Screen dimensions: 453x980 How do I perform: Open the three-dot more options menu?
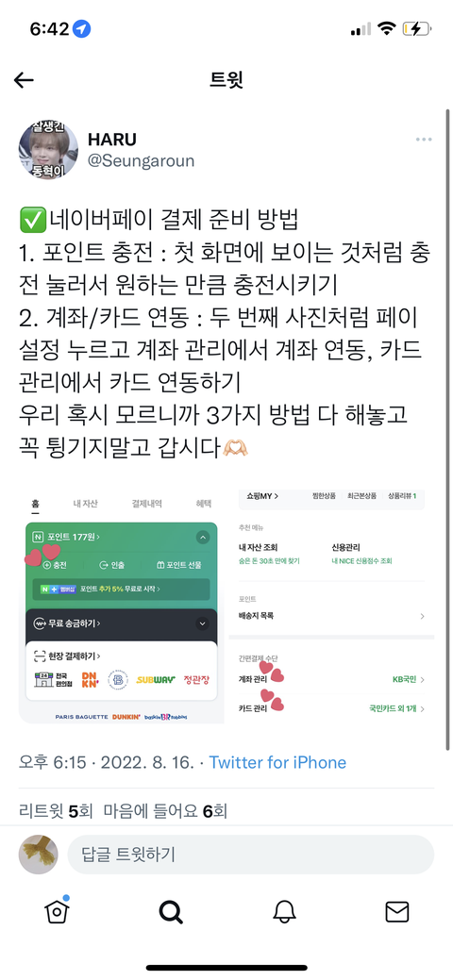click(x=424, y=140)
